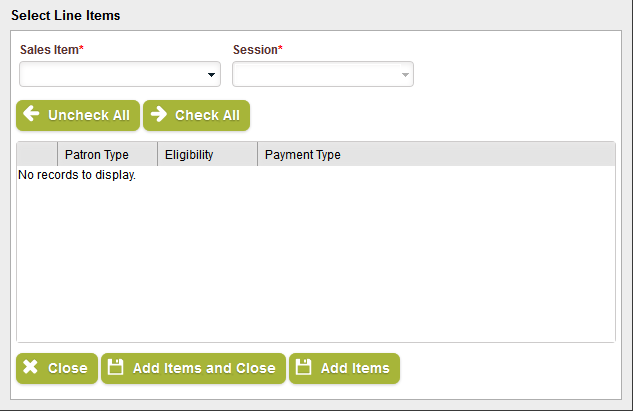
Task: Expand the Session dropdown arrow
Action: (405, 75)
